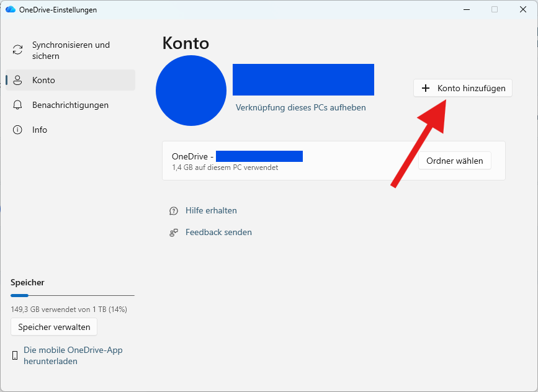Click the Speicher section heading
The height and width of the screenshot is (392, 538).
(x=27, y=282)
